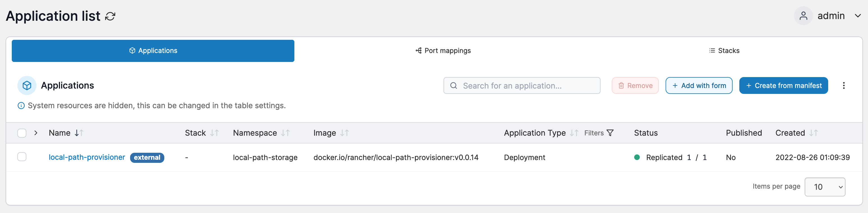Image resolution: width=868 pixels, height=213 pixels.
Task: Switch to the Stacks tab
Action: [724, 50]
